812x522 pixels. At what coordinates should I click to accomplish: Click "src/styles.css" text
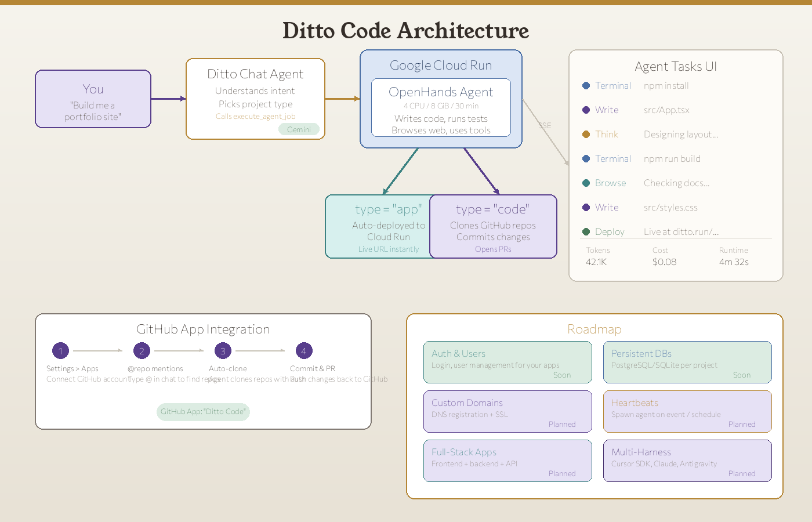pyautogui.click(x=670, y=208)
